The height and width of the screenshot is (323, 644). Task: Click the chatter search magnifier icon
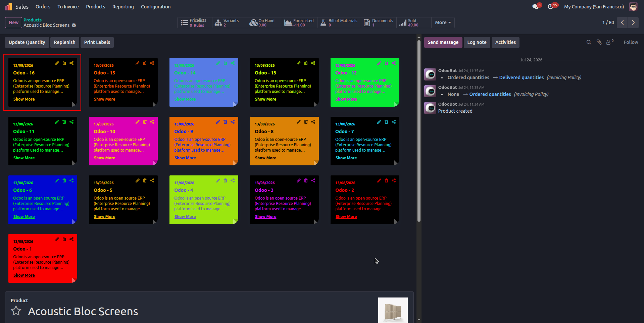pos(589,42)
